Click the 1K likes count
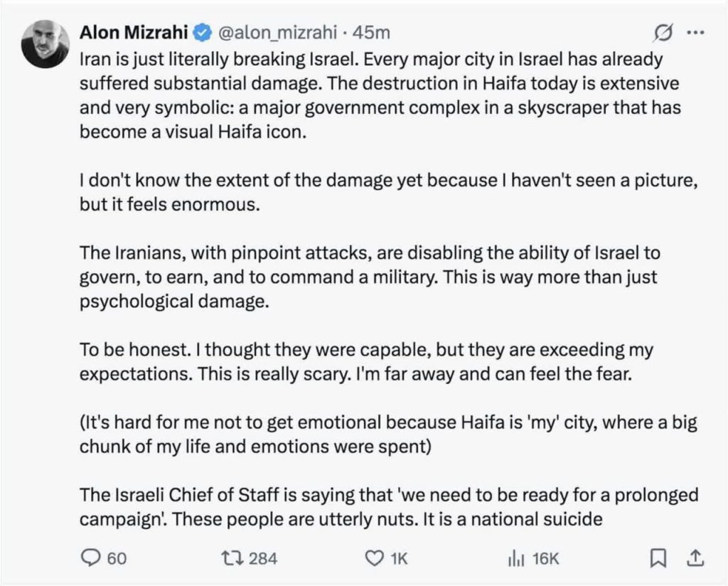Viewport: 728px width, 586px height. pos(399,558)
